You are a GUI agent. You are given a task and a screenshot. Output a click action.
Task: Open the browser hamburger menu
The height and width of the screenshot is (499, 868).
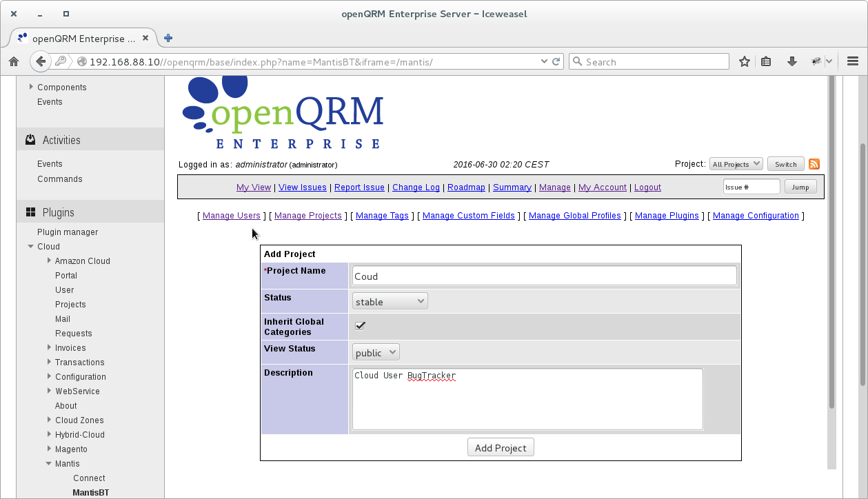(x=852, y=61)
